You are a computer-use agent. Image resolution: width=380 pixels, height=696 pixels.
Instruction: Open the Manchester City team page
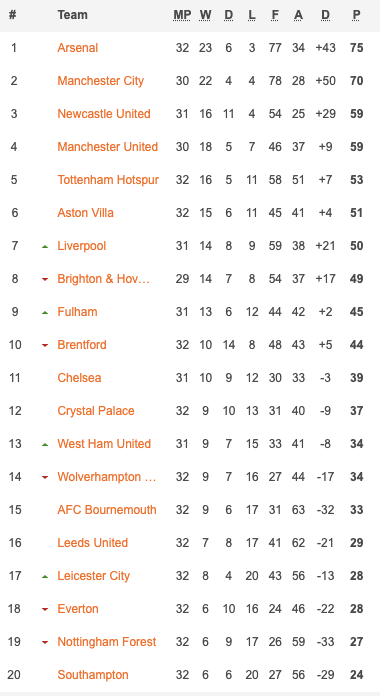click(101, 81)
